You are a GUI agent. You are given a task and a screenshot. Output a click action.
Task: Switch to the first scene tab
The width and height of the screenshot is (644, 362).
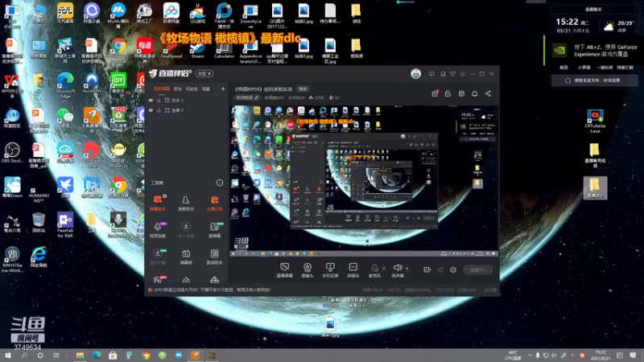point(162,88)
